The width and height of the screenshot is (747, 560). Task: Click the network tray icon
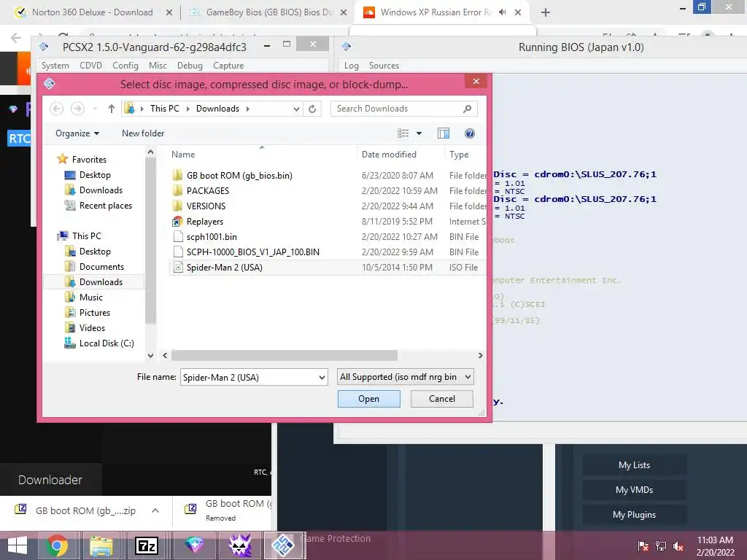(661, 546)
